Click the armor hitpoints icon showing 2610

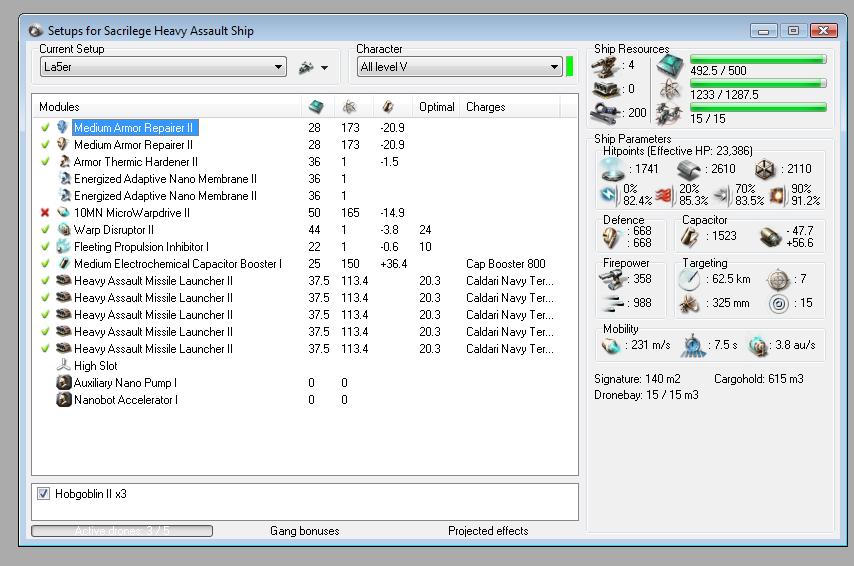pyautogui.click(x=688, y=169)
